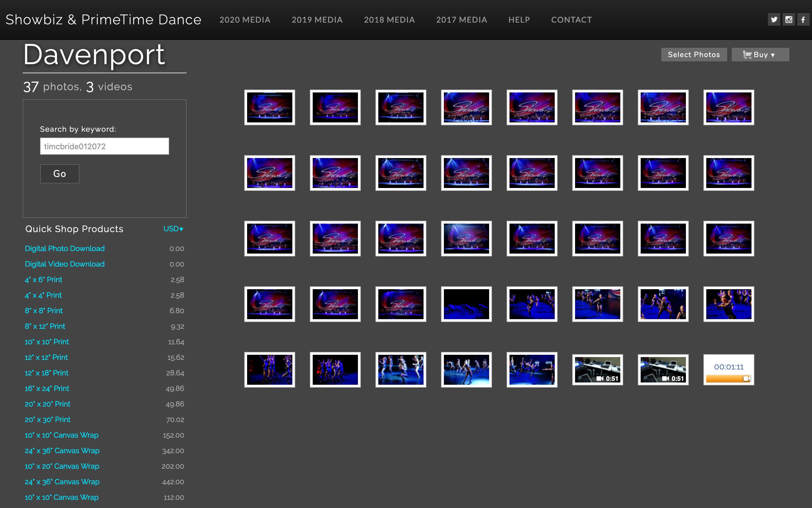
Task: Open the CONTACT page
Action: coord(571,20)
